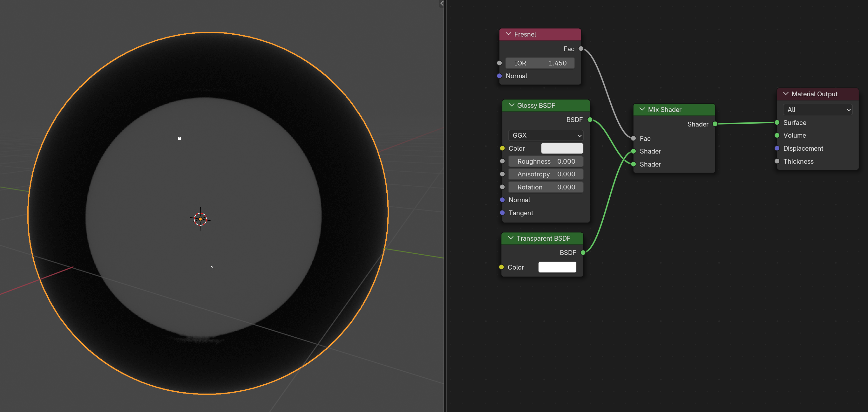This screenshot has width=868, height=412.
Task: Click the Roughness value field
Action: pyautogui.click(x=545, y=161)
